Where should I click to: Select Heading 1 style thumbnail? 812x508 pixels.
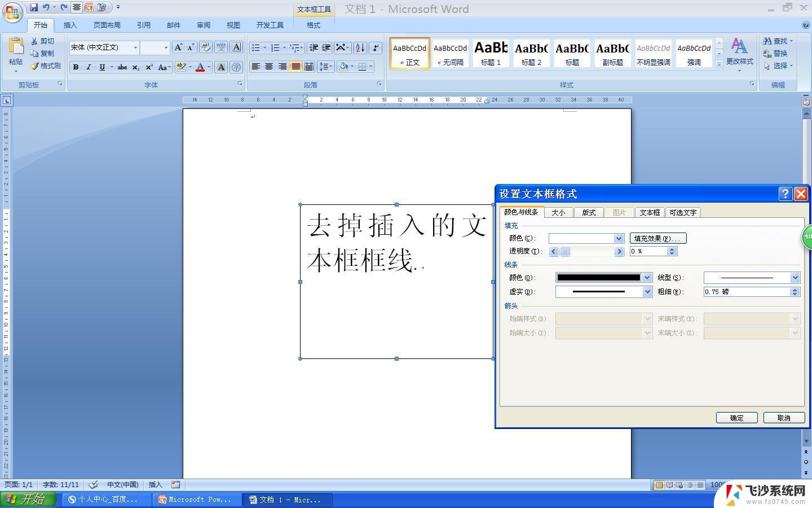[x=491, y=53]
